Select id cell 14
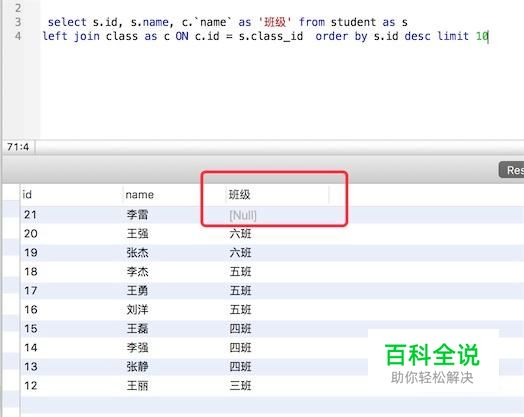Viewport: 524px width, 417px height. [x=30, y=348]
